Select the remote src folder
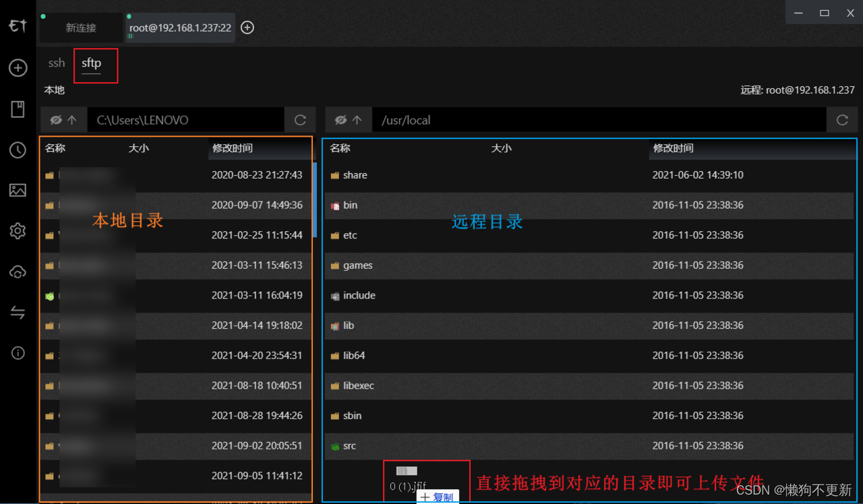The height and width of the screenshot is (504, 863). click(589, 445)
